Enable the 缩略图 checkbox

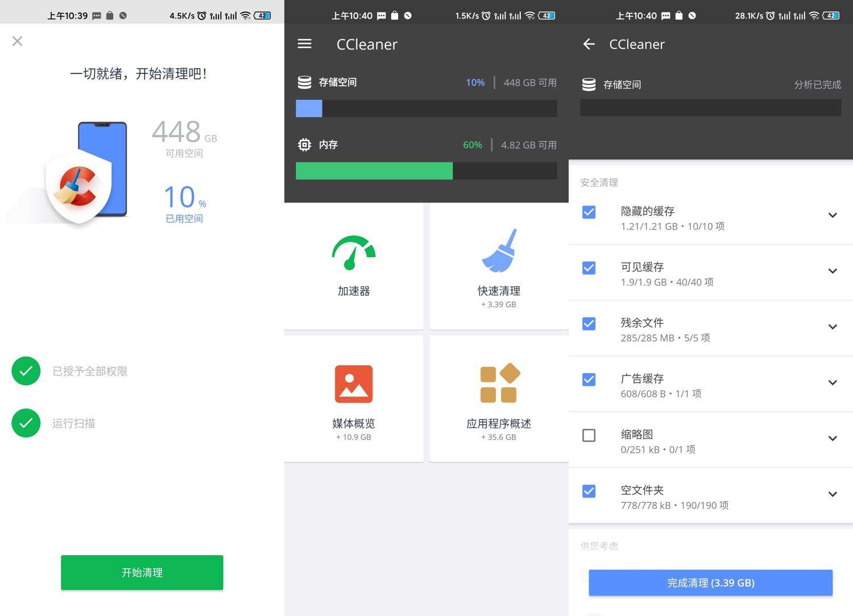point(589,435)
